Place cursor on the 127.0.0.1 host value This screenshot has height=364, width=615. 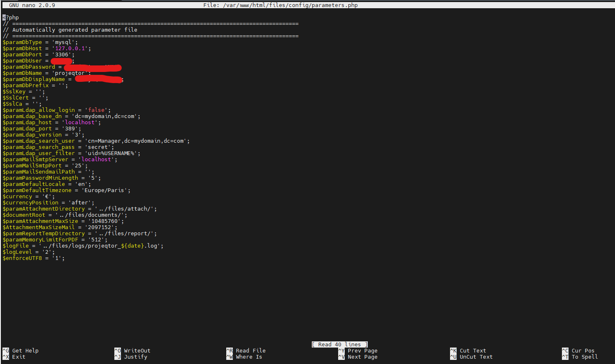coord(70,49)
